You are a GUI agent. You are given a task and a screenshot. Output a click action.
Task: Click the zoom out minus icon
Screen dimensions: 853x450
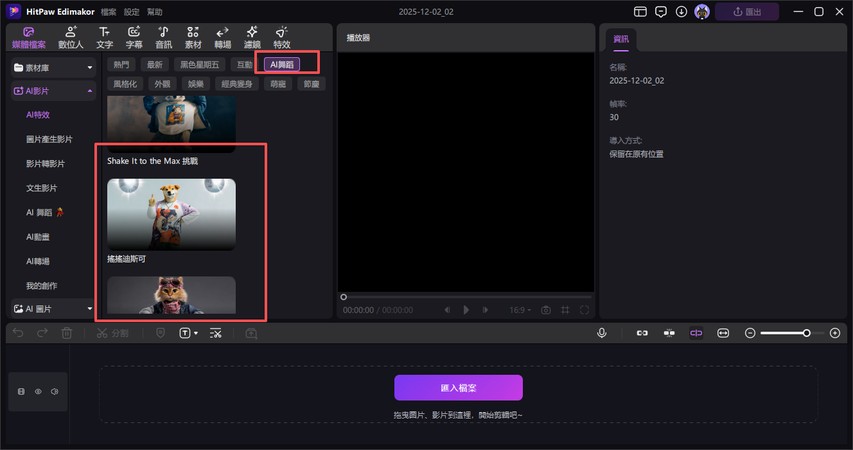[750, 333]
